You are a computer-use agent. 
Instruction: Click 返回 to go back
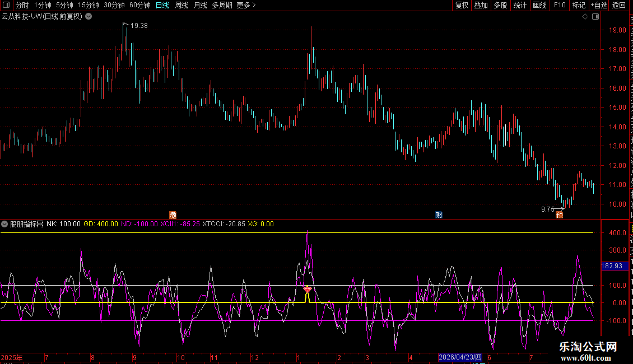619,5
